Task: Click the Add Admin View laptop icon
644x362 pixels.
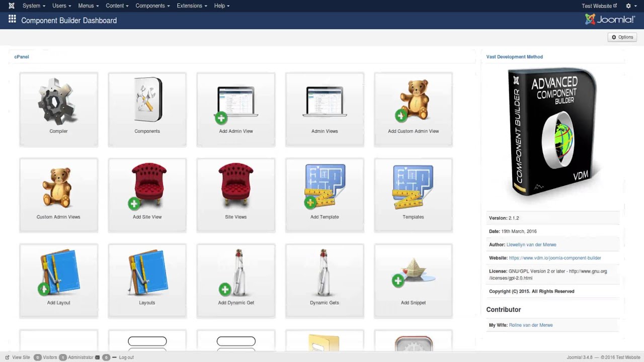Action: 236,105
